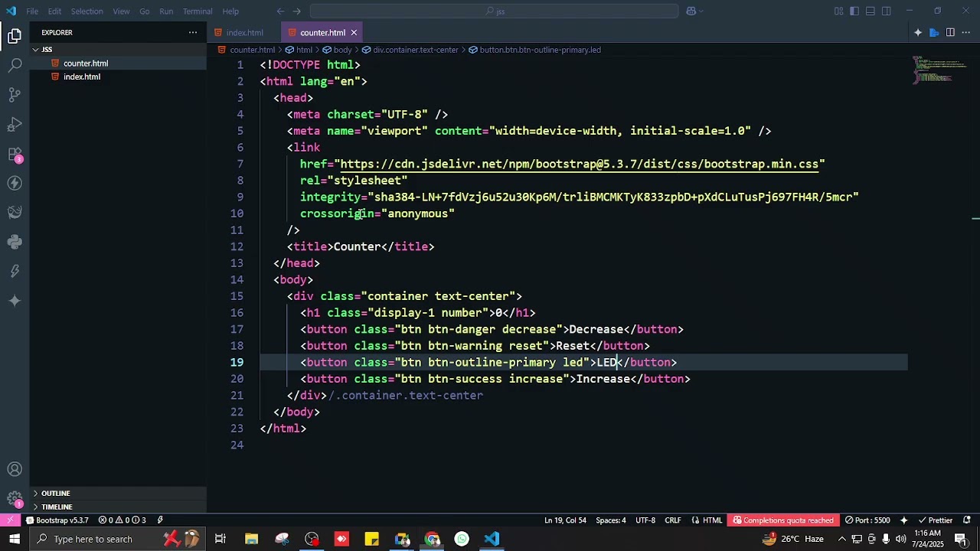980x551 pixels.
Task: Switch to the index.html editor tab
Action: pos(244,33)
